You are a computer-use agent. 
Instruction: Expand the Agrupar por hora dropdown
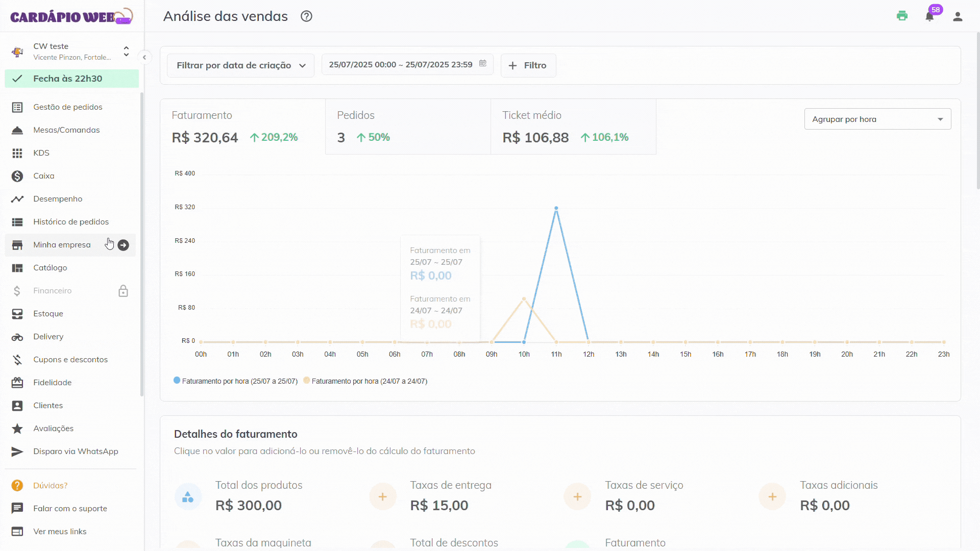click(877, 119)
